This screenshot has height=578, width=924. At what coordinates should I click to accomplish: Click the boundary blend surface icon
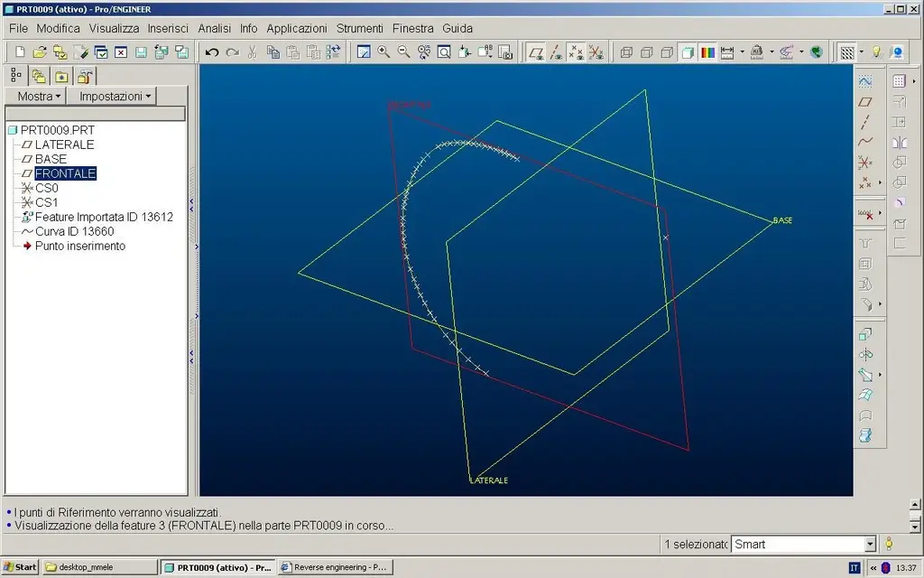pyautogui.click(x=864, y=395)
